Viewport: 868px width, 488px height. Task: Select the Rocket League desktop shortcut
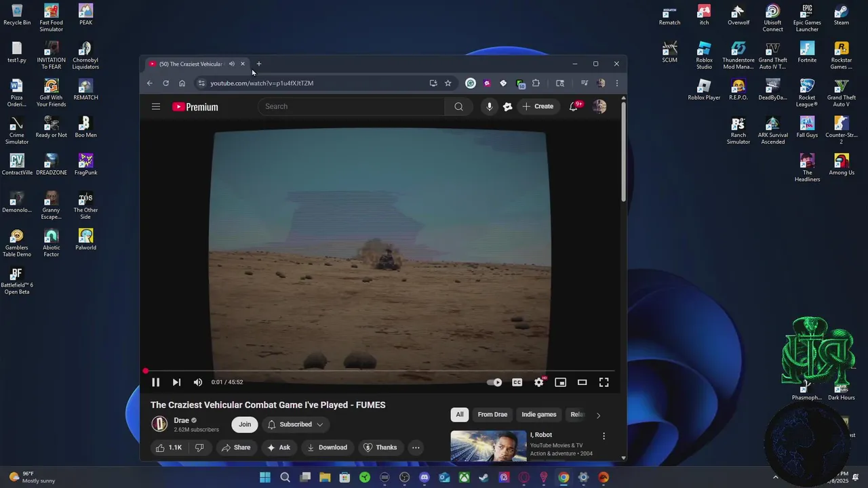[x=807, y=93]
